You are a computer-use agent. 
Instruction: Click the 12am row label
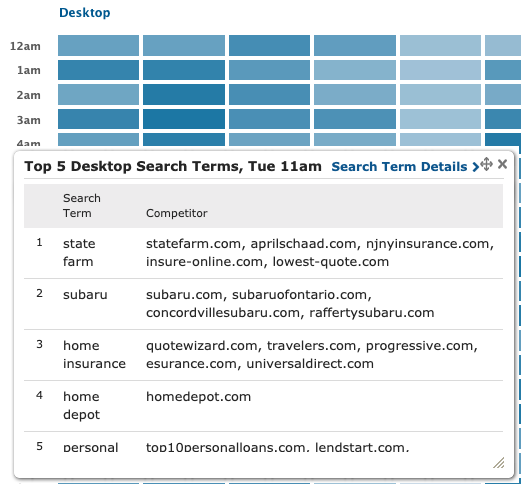(25, 46)
